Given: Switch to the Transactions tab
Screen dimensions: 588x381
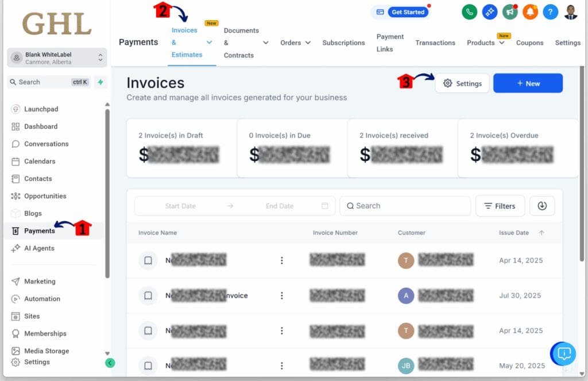Looking at the screenshot, I should pos(435,43).
